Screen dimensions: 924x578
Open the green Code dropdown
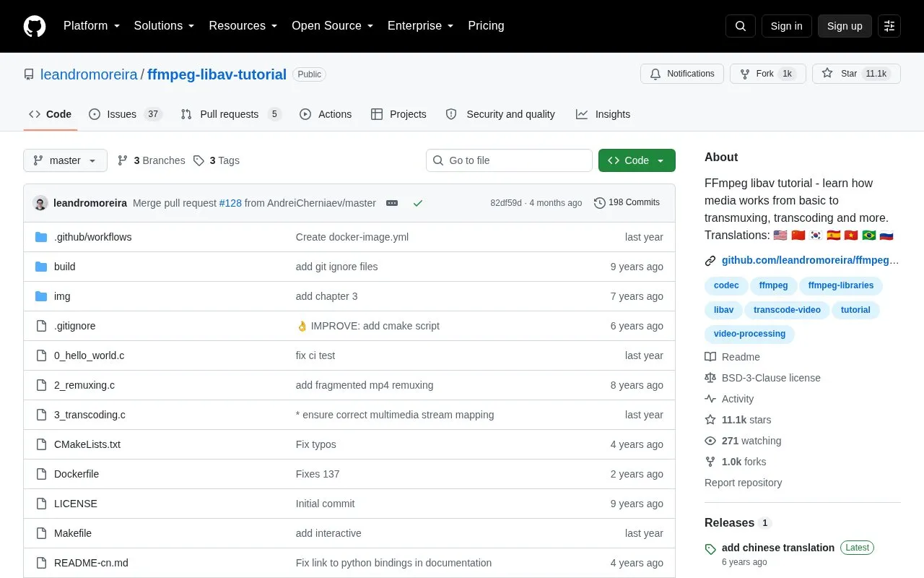tap(637, 160)
